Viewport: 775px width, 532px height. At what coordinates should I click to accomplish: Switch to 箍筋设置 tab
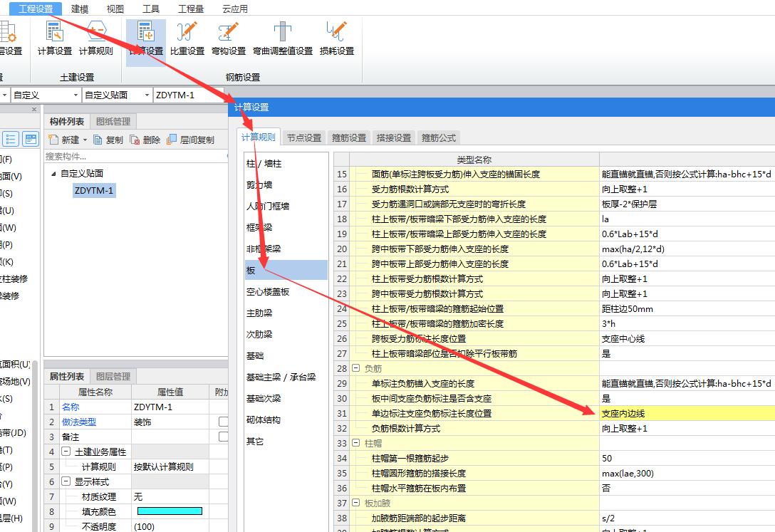349,138
